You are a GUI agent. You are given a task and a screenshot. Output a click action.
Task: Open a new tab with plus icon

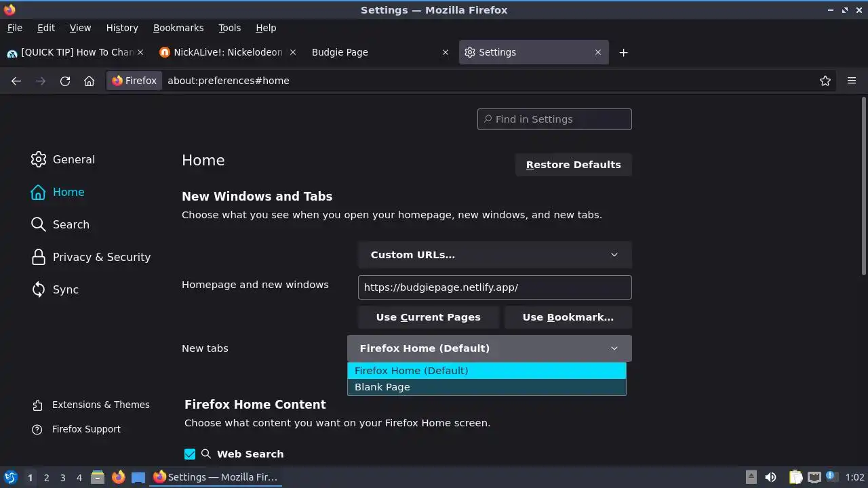pos(623,52)
